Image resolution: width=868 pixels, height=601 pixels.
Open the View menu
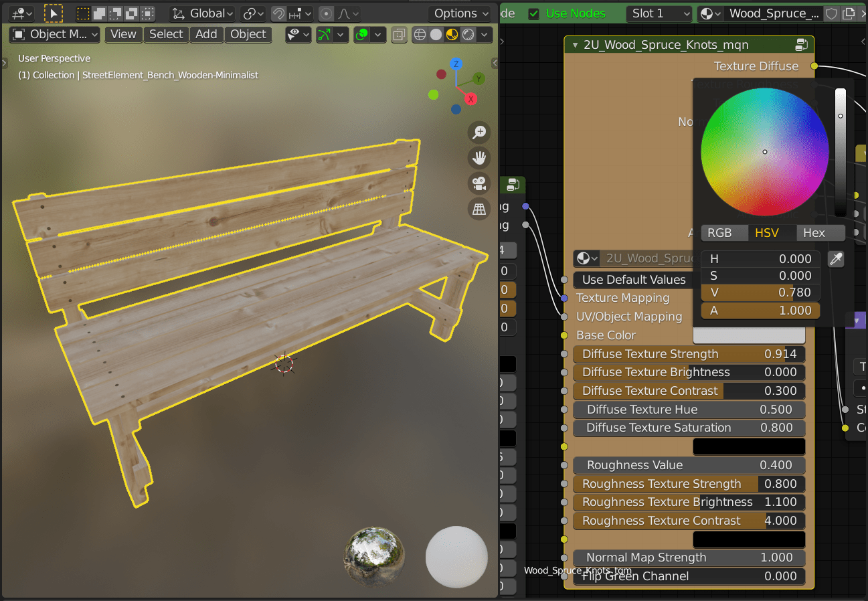pos(123,34)
